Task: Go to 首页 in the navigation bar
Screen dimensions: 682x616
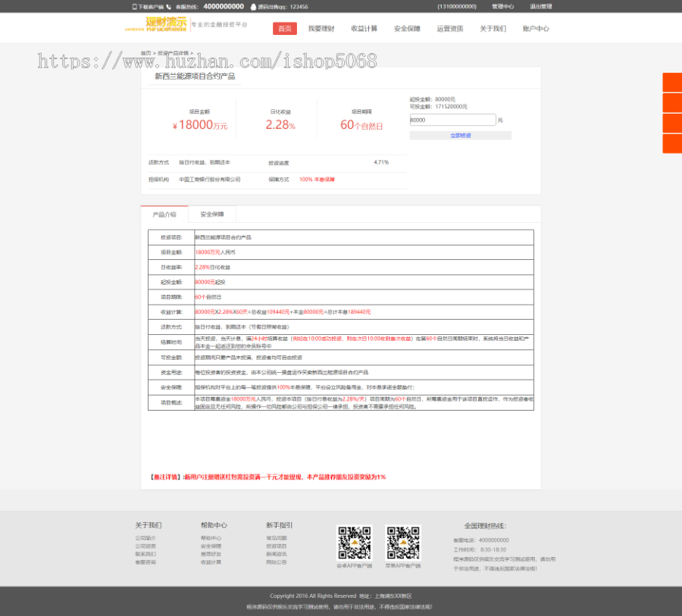Action: [284, 29]
